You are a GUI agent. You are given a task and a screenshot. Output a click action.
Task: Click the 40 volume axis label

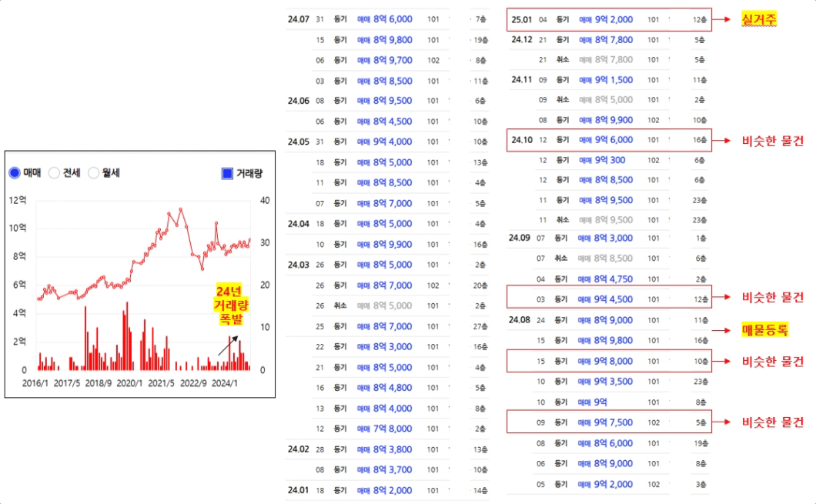pos(265,200)
